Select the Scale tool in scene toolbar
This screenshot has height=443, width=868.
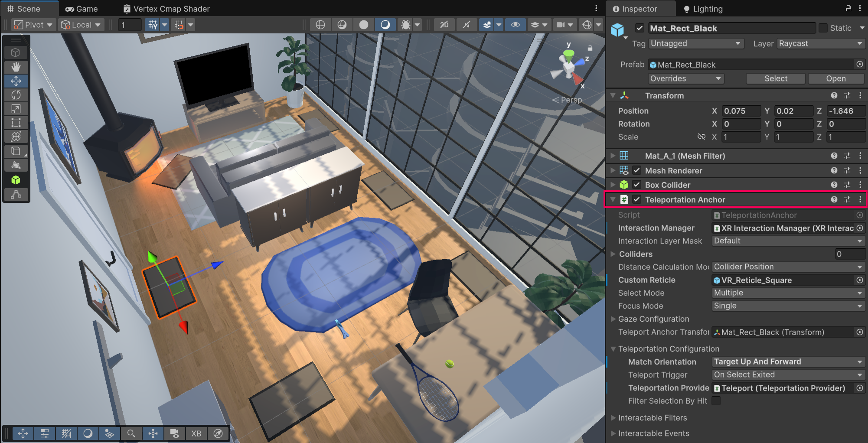(x=16, y=109)
